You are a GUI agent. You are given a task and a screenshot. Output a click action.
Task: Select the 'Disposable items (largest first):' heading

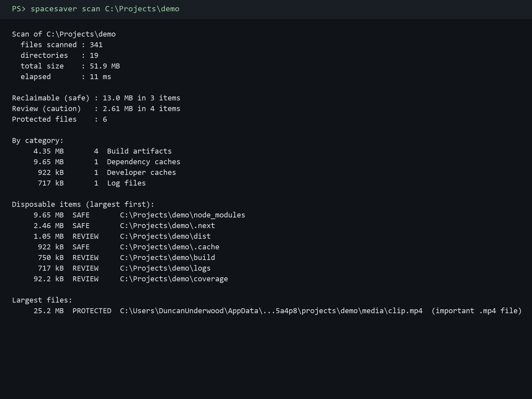(x=83, y=204)
